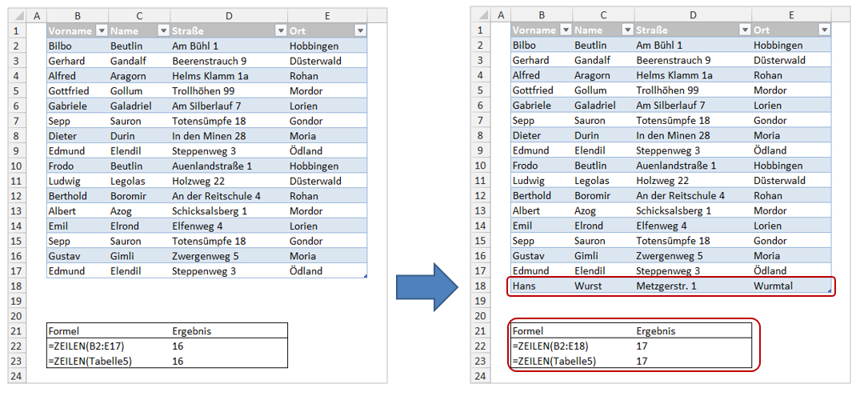Click the resize handle at right table's Wurmtal cell
This screenshot has width=868, height=396.
829,291
